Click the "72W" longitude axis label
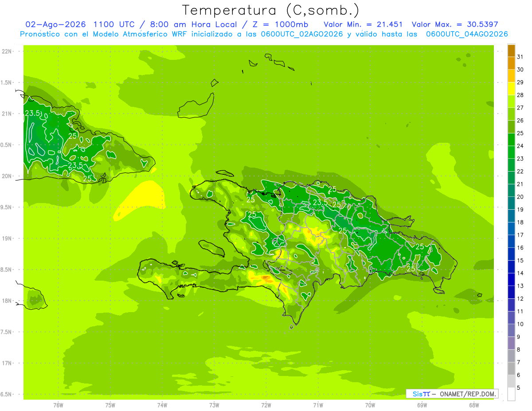This screenshot has height=411, width=532. 266,405
